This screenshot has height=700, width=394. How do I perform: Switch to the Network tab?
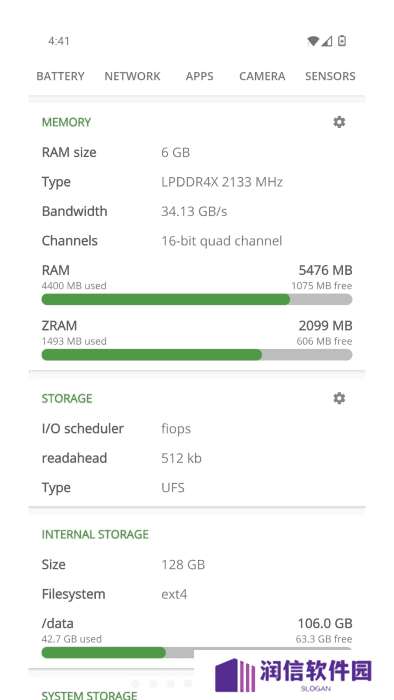[132, 76]
